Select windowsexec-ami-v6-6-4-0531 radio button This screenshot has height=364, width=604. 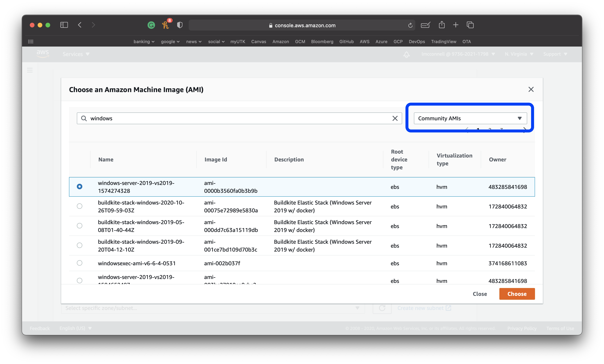79,263
